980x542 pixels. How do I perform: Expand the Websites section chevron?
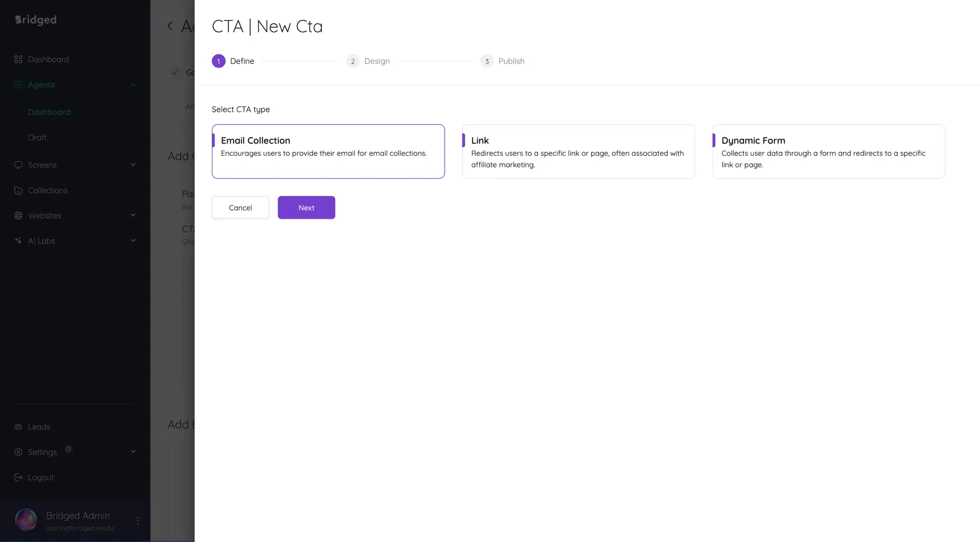pyautogui.click(x=133, y=215)
